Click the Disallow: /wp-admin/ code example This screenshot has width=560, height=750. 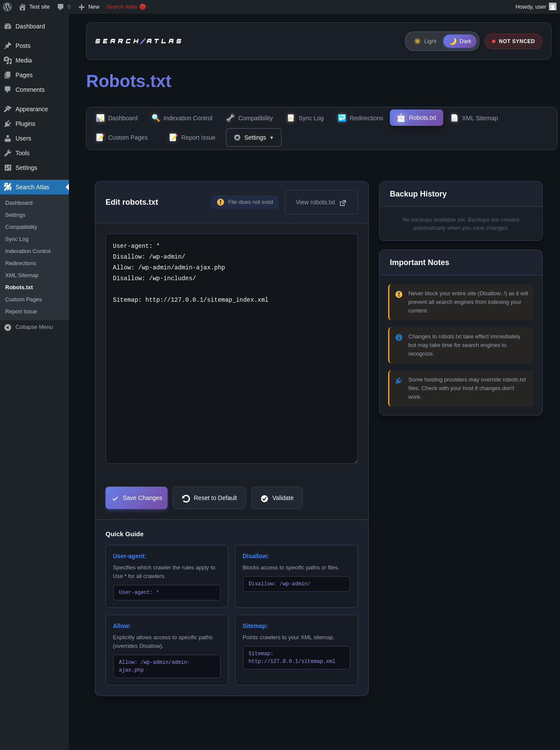point(296,584)
